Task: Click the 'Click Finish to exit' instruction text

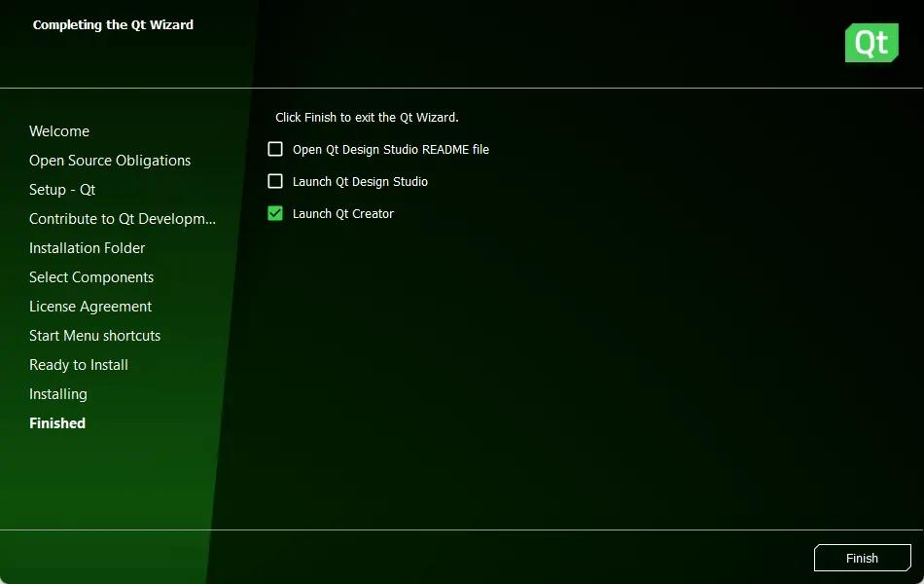Action: click(367, 118)
